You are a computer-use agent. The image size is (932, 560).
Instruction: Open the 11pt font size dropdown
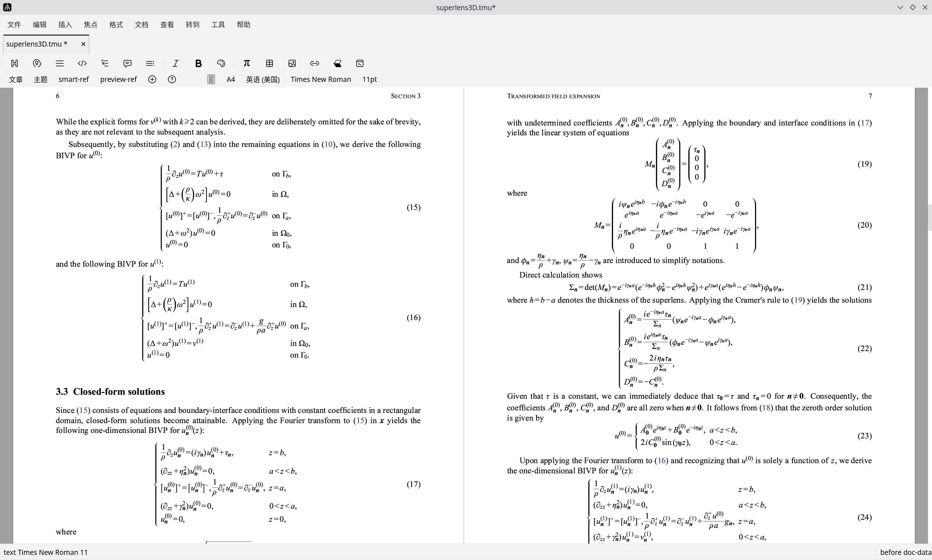(369, 79)
